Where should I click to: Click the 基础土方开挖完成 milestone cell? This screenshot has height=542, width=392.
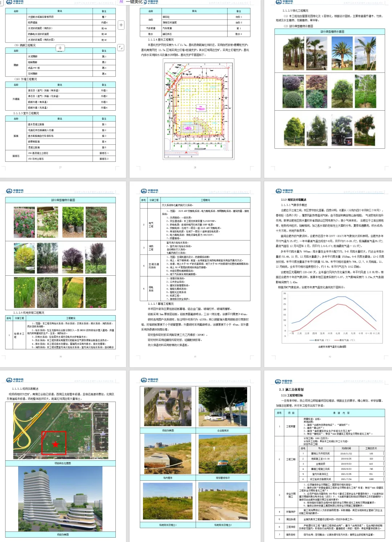coord(320,453)
